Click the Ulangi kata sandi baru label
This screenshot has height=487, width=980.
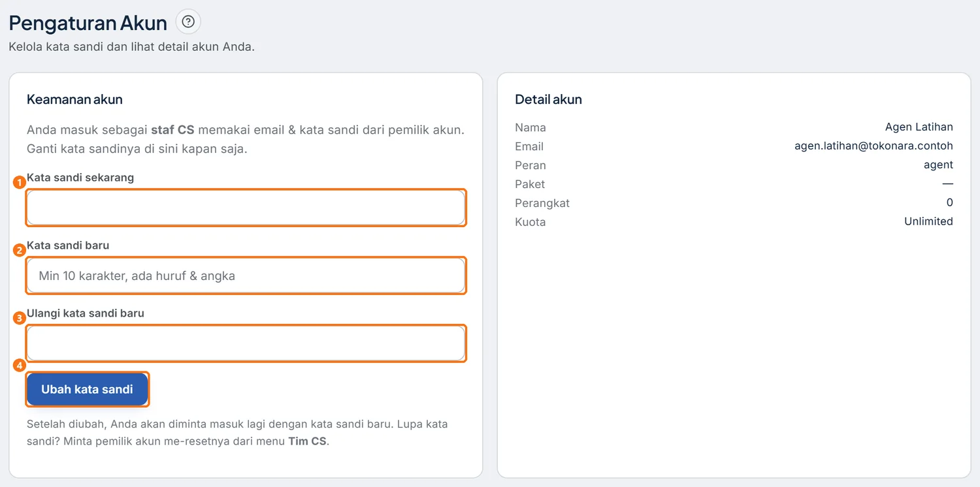click(86, 313)
